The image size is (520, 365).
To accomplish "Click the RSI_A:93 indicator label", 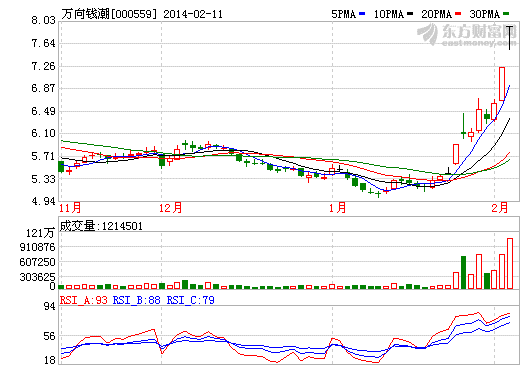I will (84, 300).
